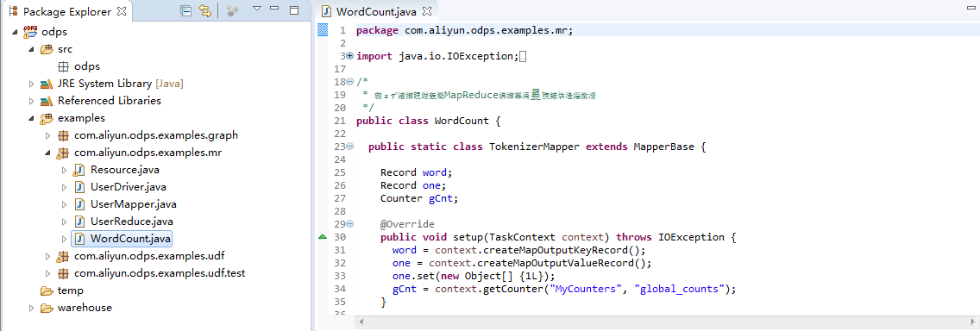Click the odps project icon
The height and width of the screenshot is (331, 980).
30,31
